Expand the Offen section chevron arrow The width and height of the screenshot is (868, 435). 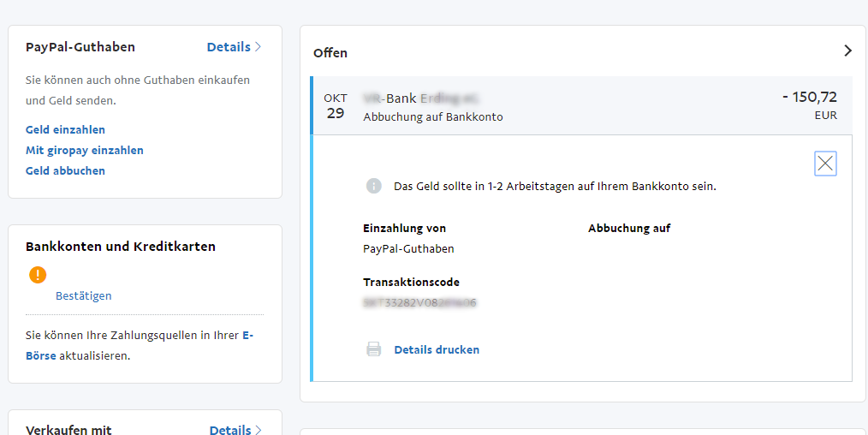pos(847,51)
